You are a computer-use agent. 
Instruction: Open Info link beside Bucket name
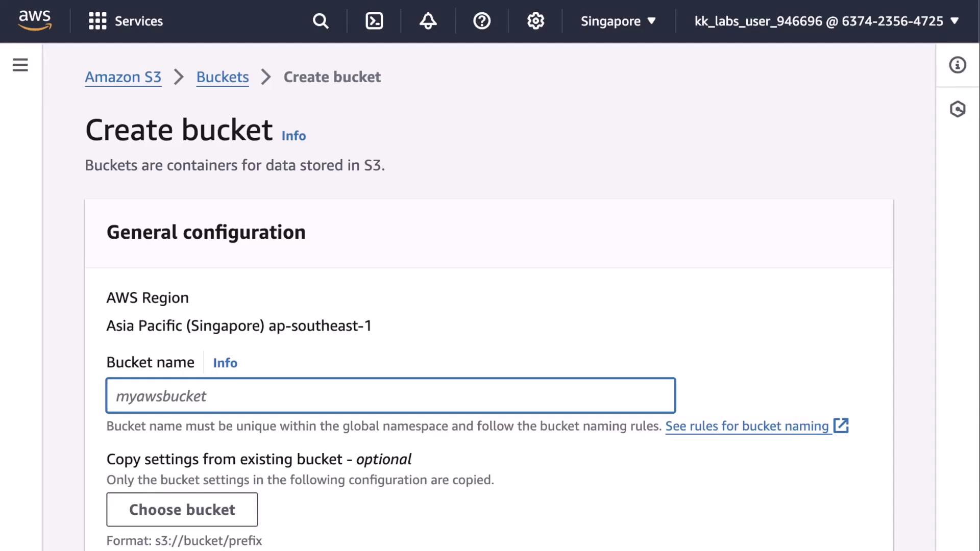click(x=225, y=363)
